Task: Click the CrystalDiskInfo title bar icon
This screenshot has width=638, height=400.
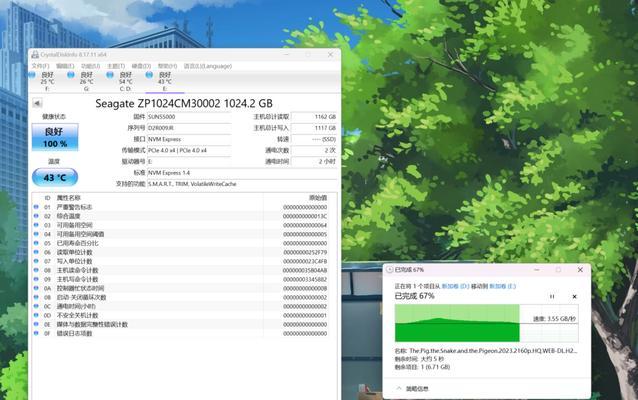Action: (35, 55)
